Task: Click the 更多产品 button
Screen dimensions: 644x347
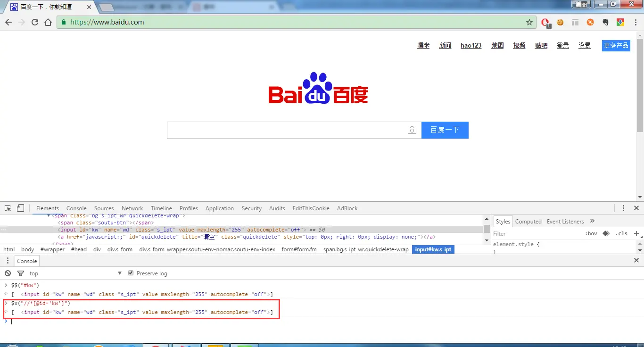Action: coord(616,46)
